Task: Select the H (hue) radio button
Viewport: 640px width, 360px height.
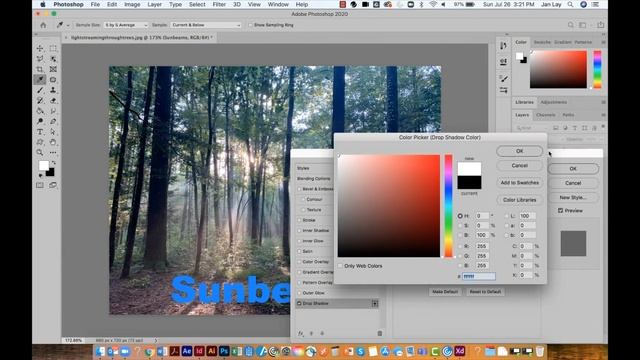Action: coord(460,216)
